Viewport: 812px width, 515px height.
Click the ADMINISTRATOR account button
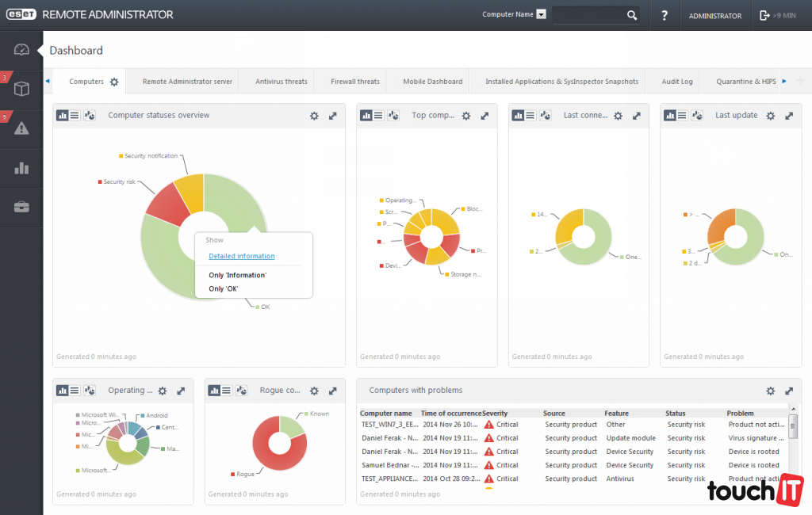(715, 16)
